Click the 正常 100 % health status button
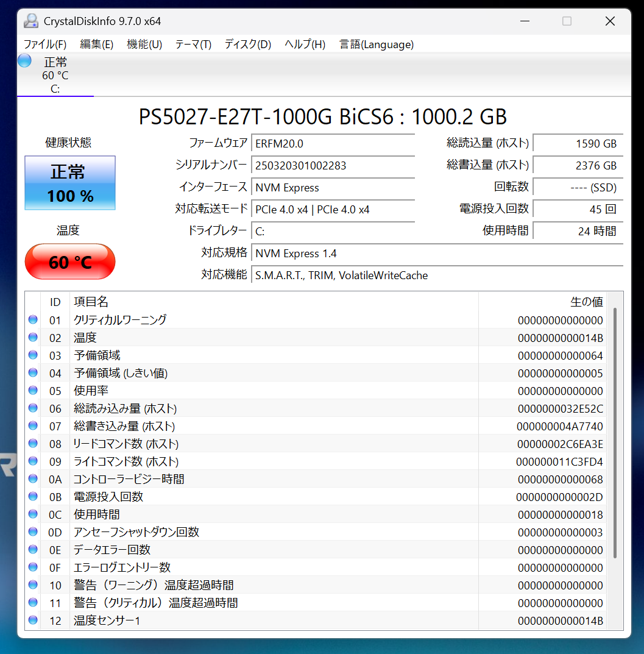Image resolution: width=644 pixels, height=654 pixels. tap(70, 183)
